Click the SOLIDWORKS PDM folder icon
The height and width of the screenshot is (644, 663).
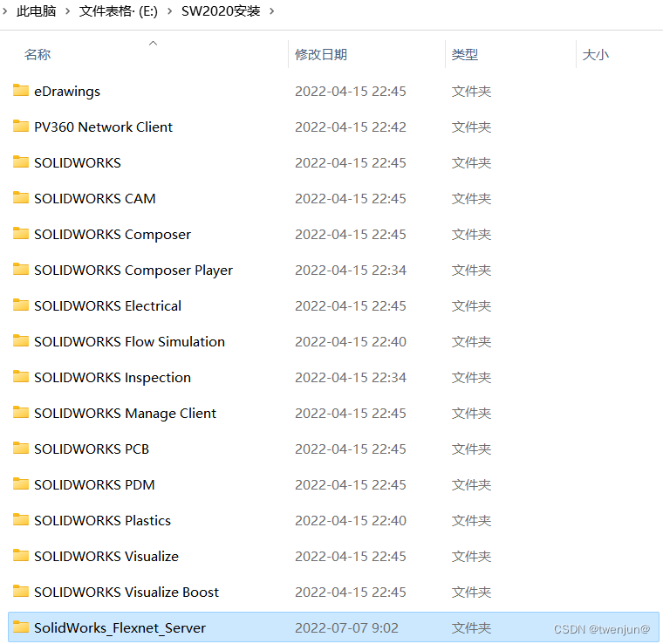coord(21,483)
